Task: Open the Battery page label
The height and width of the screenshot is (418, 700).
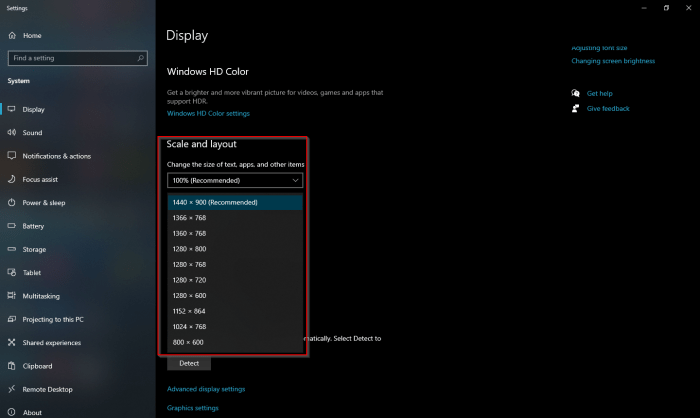Action: pyautogui.click(x=33, y=226)
